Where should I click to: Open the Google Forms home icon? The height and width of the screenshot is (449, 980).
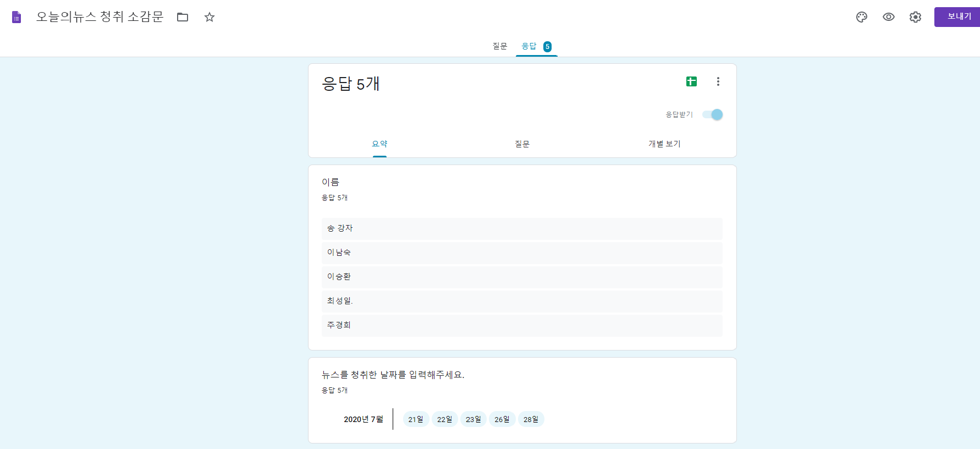click(x=16, y=17)
